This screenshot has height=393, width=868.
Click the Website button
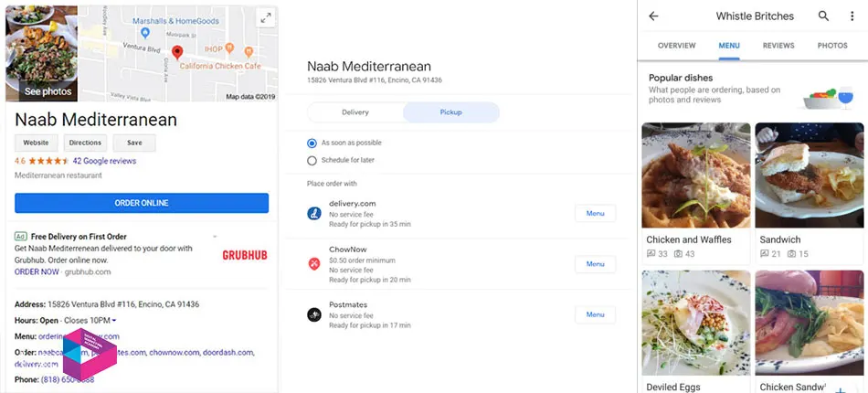click(x=36, y=143)
